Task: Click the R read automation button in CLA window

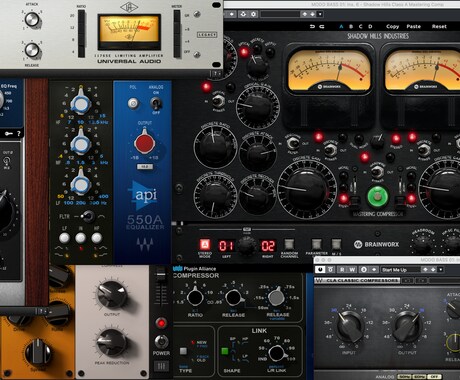Action: click(342, 269)
